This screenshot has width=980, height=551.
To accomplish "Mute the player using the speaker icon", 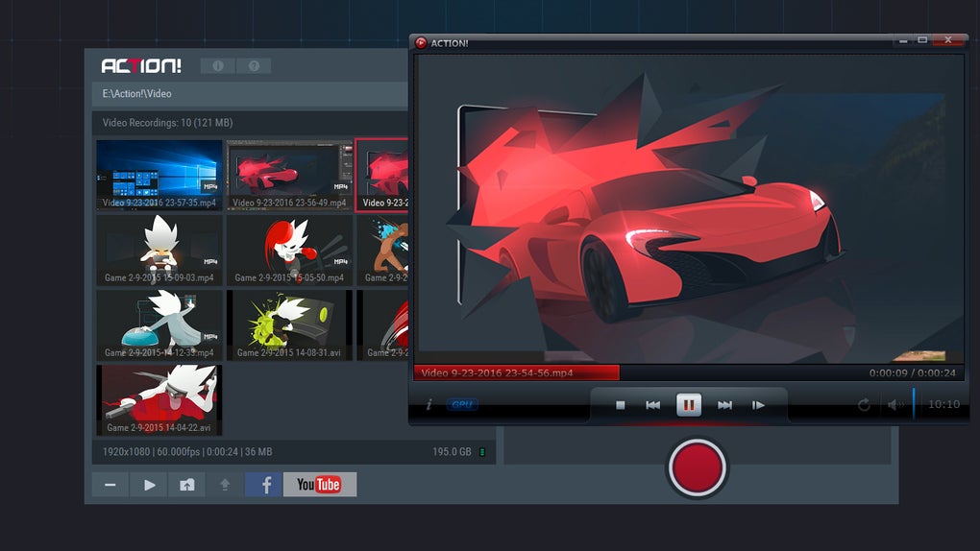I will click(x=895, y=405).
